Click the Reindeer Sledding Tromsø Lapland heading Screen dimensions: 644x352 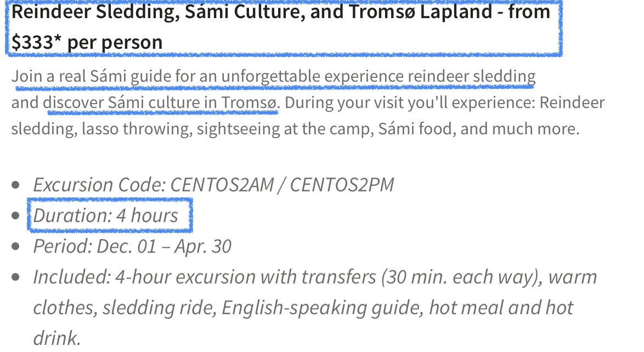(x=283, y=27)
